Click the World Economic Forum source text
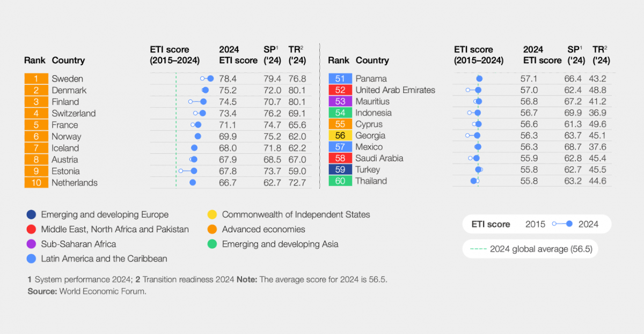This screenshot has height=334, width=644. pos(103,292)
